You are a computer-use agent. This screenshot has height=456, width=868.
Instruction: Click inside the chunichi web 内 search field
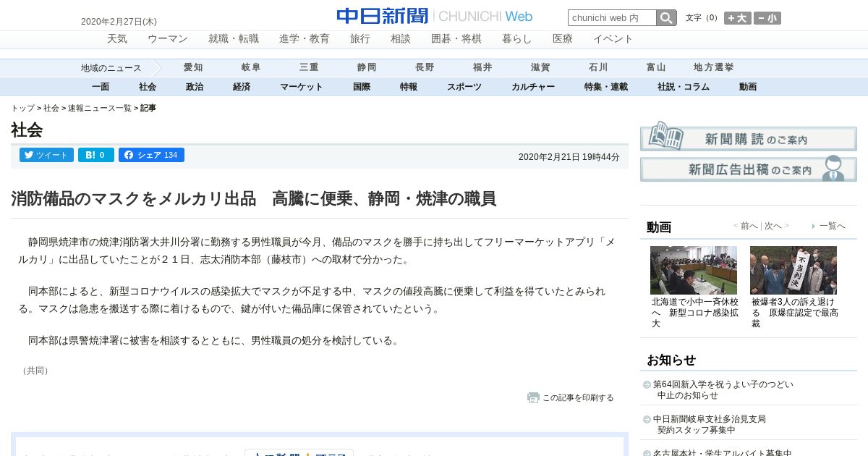(612, 18)
